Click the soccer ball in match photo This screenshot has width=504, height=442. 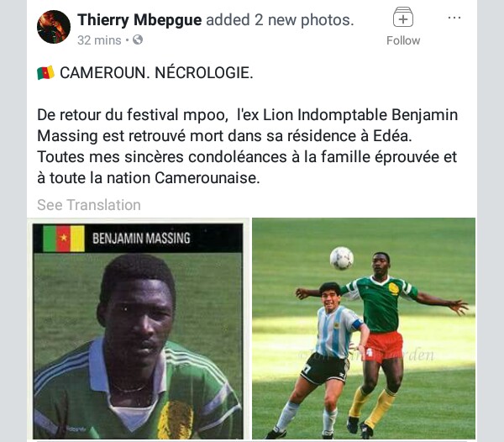[x=342, y=258]
